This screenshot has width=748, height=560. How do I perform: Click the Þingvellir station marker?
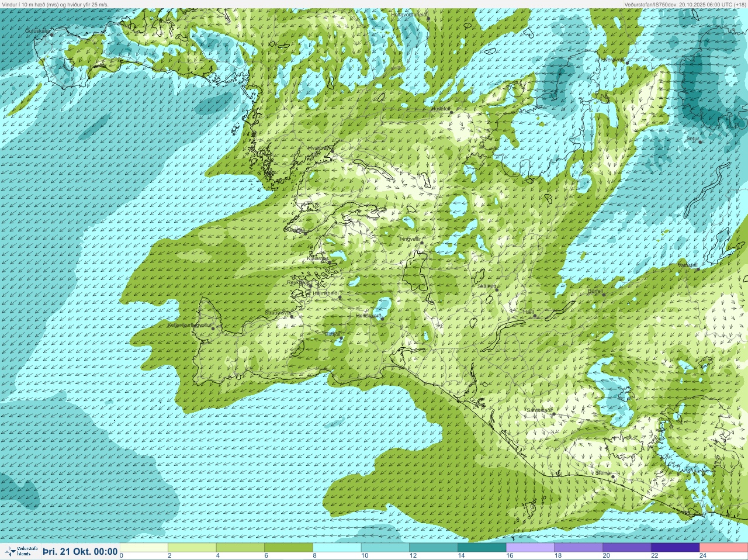[422, 243]
